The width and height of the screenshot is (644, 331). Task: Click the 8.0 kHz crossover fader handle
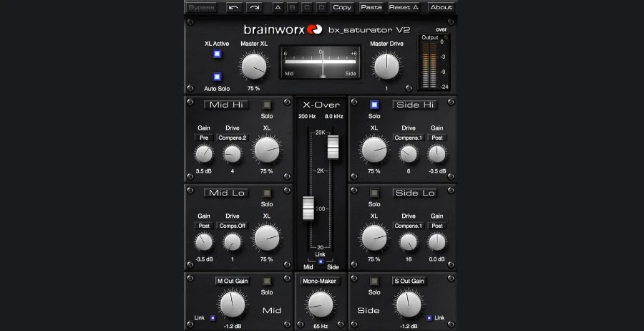[333, 147]
